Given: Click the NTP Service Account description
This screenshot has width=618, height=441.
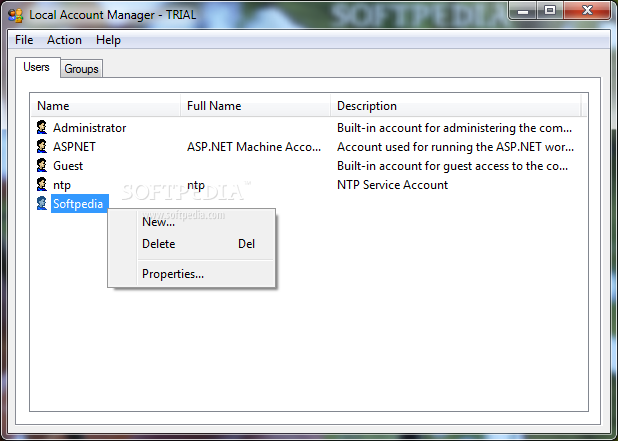Looking at the screenshot, I should pyautogui.click(x=392, y=184).
